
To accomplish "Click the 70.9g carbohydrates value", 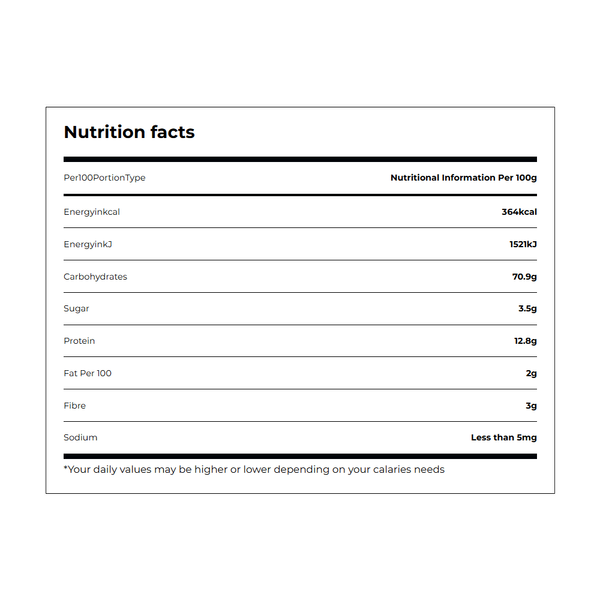I will [x=525, y=277].
